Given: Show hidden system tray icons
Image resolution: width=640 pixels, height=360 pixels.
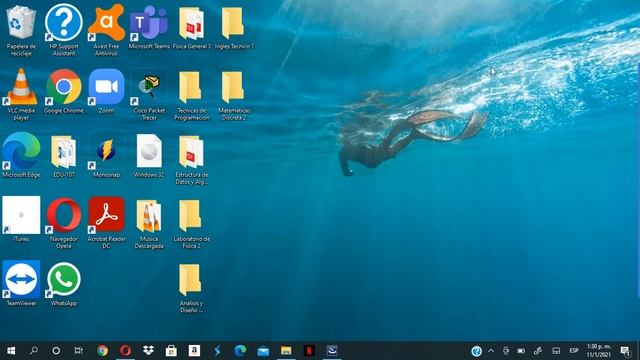Looking at the screenshot, I should tap(491, 351).
